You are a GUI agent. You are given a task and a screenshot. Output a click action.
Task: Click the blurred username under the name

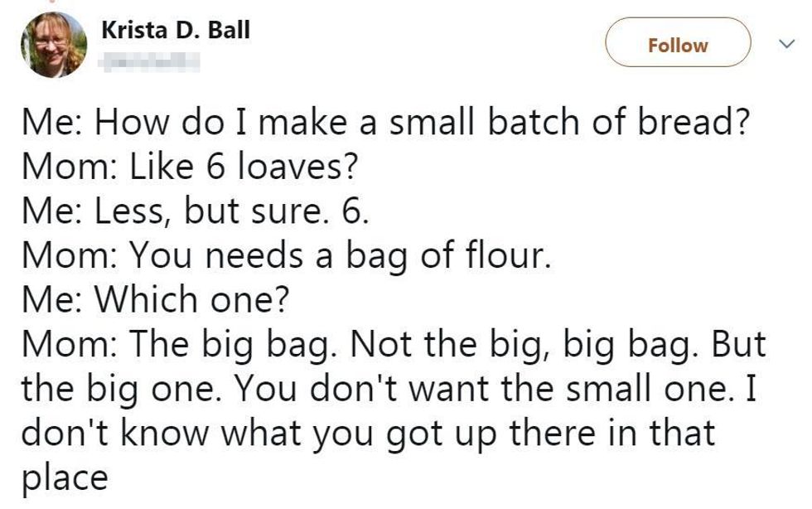(x=150, y=60)
